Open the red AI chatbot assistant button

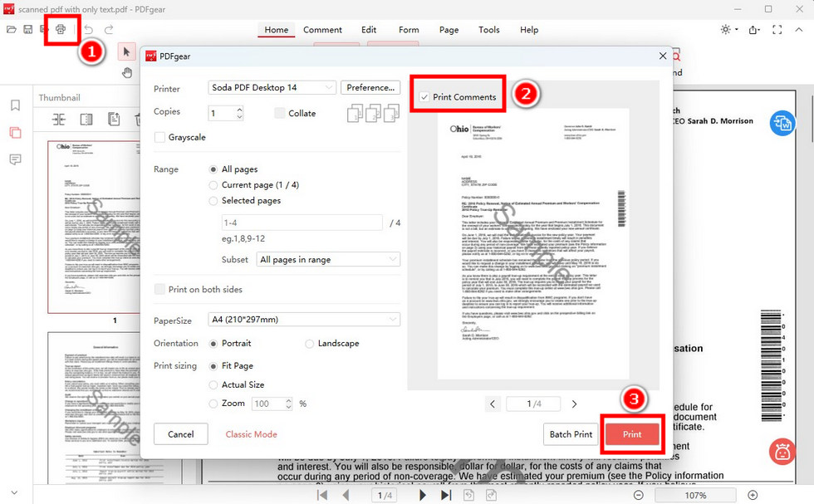point(782,452)
